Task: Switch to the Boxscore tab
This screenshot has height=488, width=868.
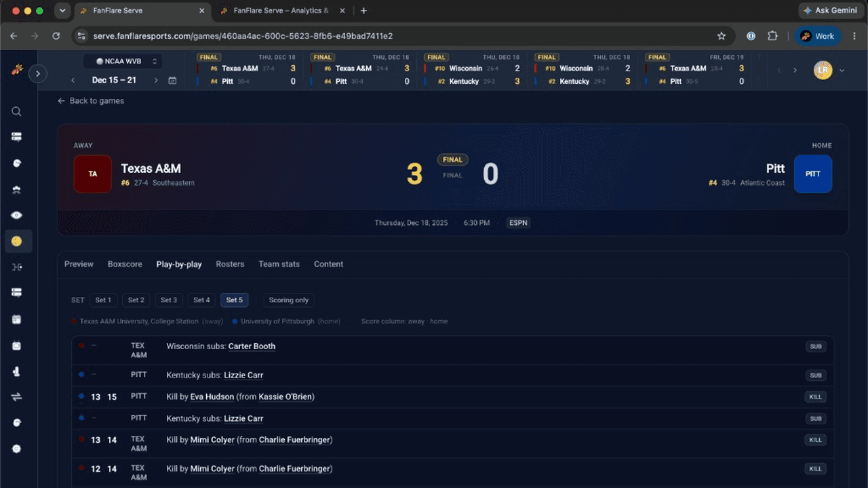Action: pos(125,264)
